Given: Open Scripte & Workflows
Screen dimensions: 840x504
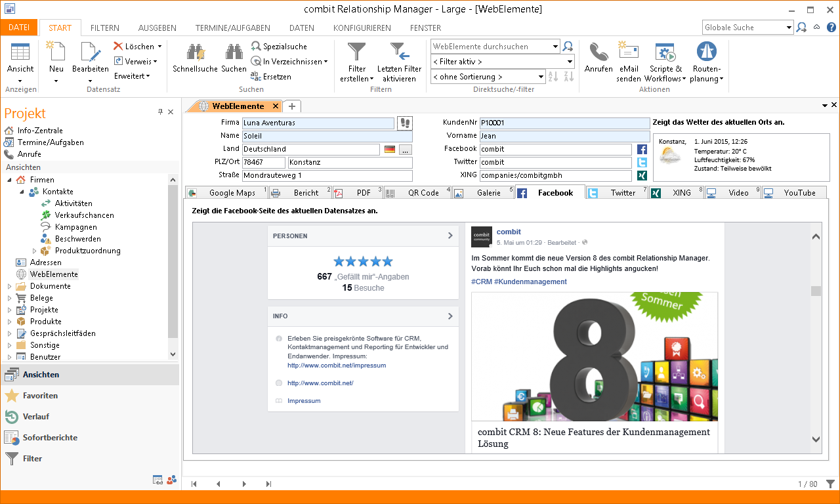Looking at the screenshot, I should tap(665, 62).
